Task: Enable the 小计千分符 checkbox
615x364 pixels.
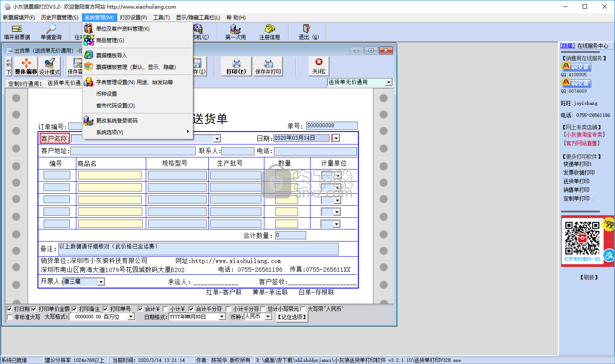Action: [229, 309]
